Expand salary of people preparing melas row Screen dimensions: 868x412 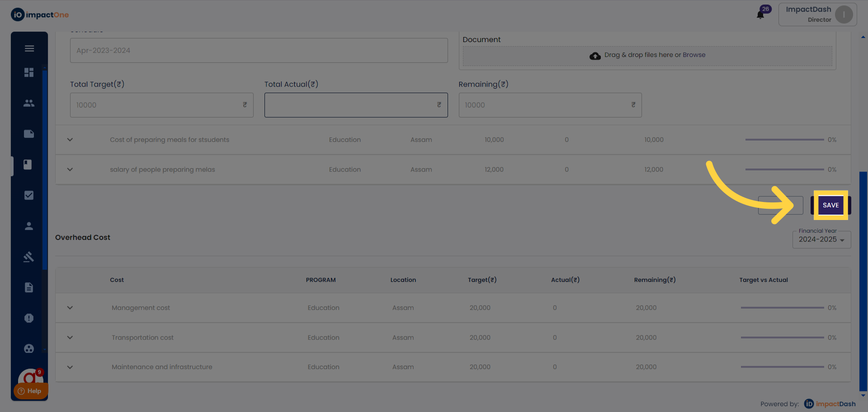point(70,169)
